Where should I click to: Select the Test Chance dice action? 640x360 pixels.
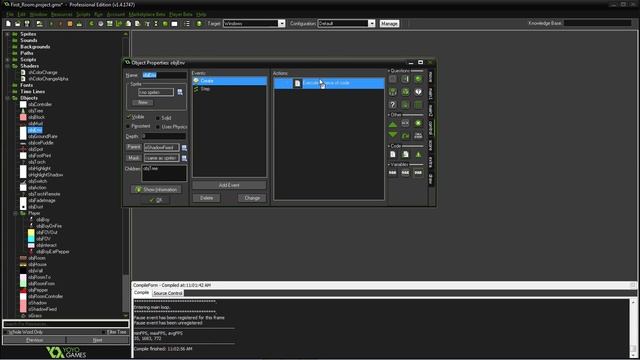coord(405,92)
